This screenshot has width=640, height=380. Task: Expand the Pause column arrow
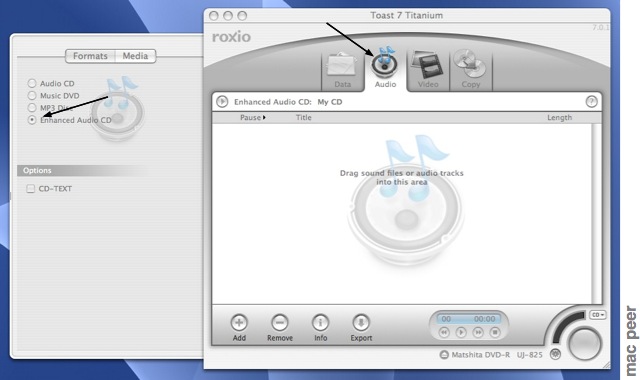pos(264,118)
